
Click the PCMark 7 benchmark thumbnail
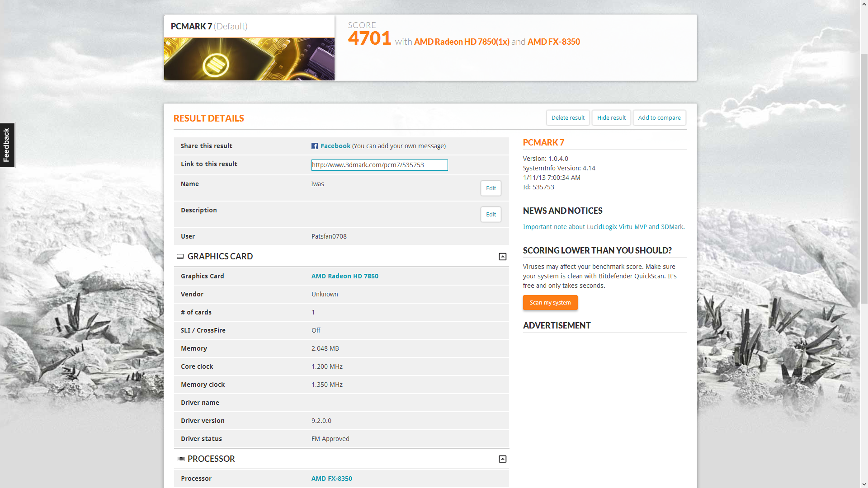coord(249,59)
